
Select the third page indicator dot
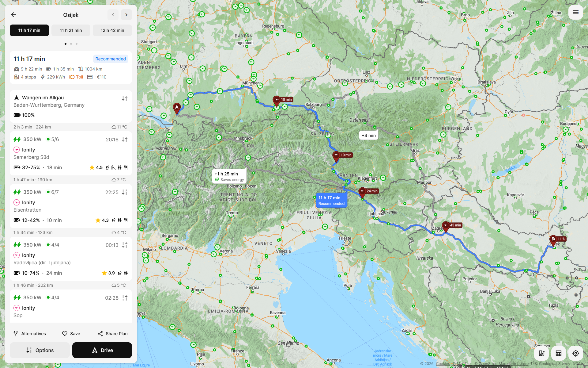click(x=77, y=44)
